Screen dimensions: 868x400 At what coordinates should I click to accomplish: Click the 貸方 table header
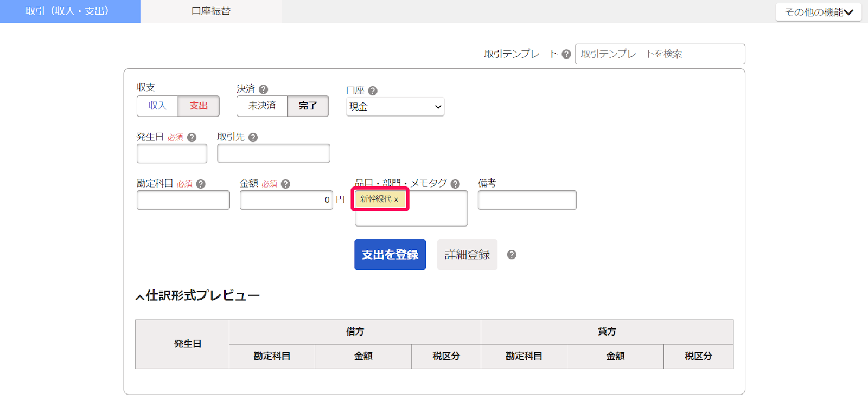click(607, 332)
